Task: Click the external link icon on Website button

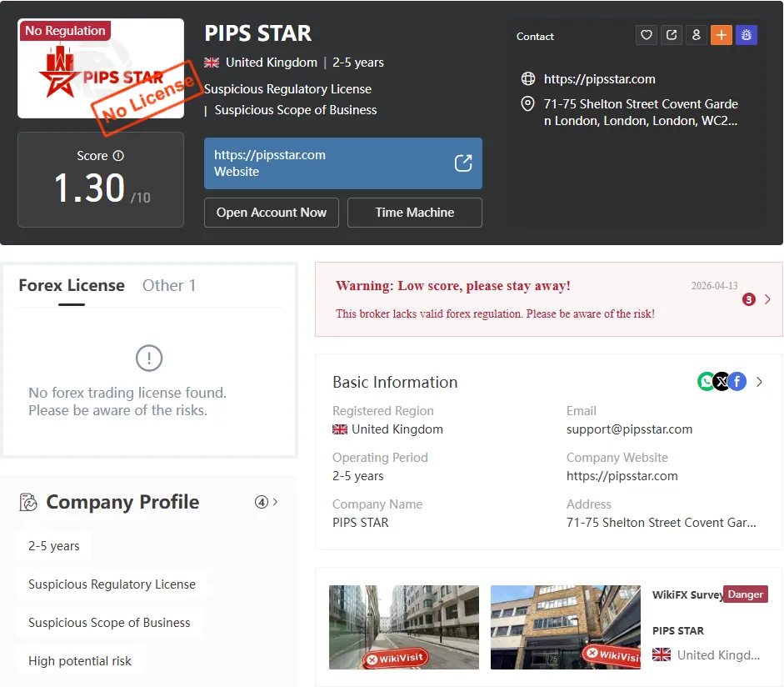Action: [463, 163]
